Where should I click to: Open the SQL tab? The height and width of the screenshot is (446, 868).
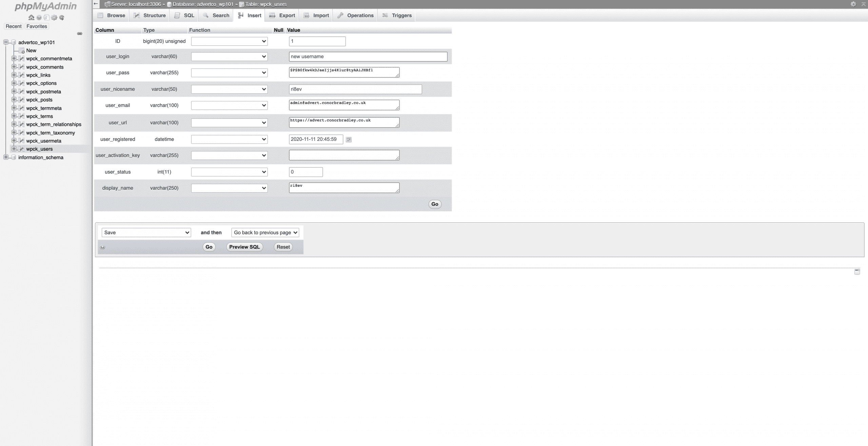pos(184,15)
